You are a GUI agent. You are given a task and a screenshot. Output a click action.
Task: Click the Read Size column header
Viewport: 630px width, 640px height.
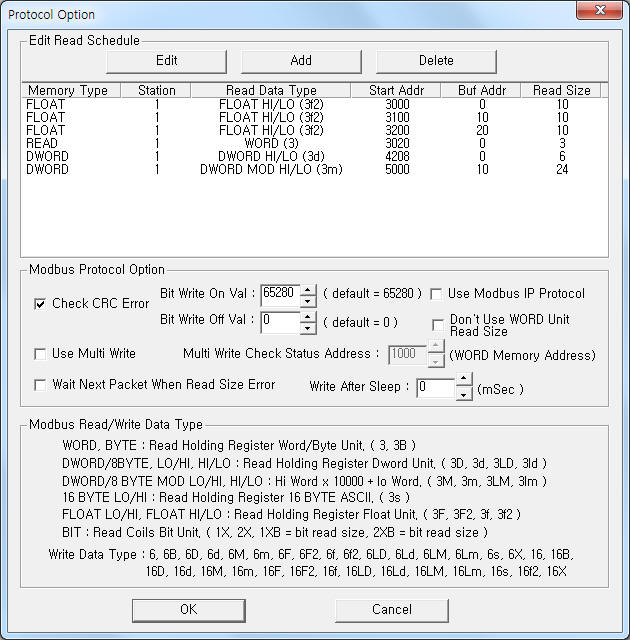pyautogui.click(x=561, y=90)
